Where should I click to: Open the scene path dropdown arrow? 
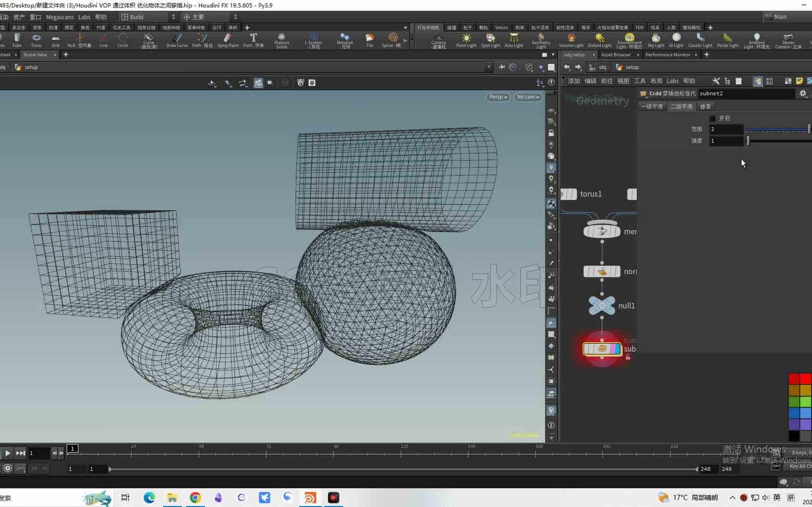[x=489, y=67]
